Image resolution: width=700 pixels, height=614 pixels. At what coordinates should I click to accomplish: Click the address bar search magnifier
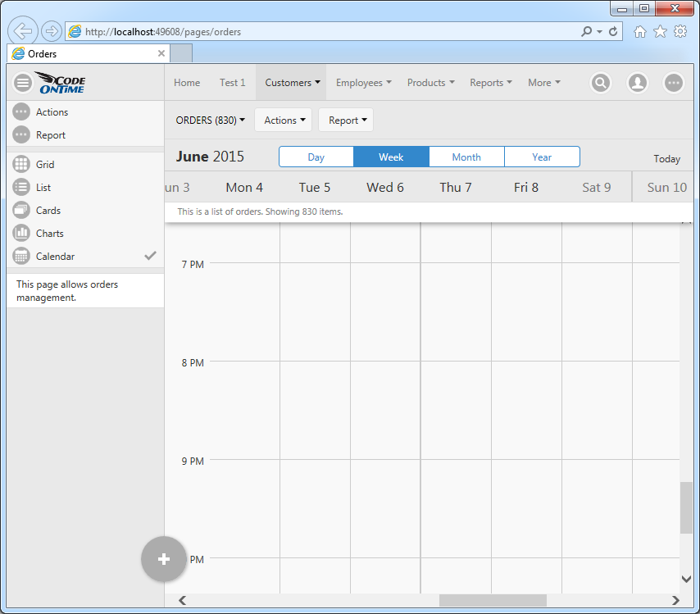(587, 31)
